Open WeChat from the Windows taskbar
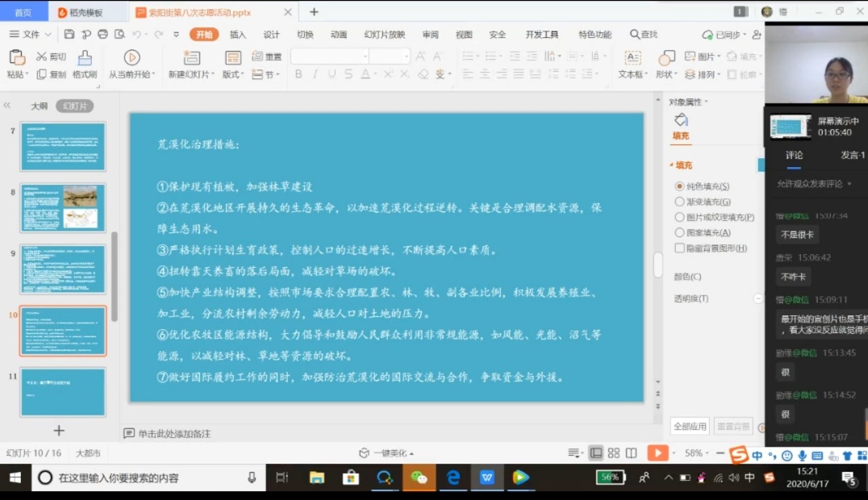The width and height of the screenshot is (868, 500). tap(419, 477)
